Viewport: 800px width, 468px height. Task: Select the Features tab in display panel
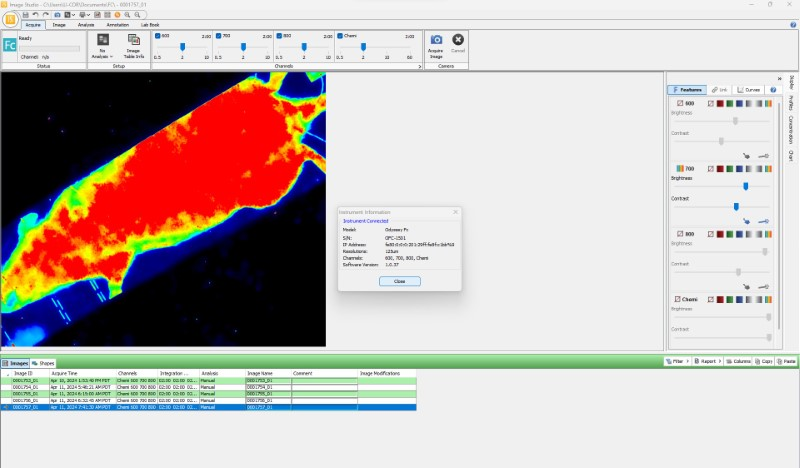tap(687, 90)
